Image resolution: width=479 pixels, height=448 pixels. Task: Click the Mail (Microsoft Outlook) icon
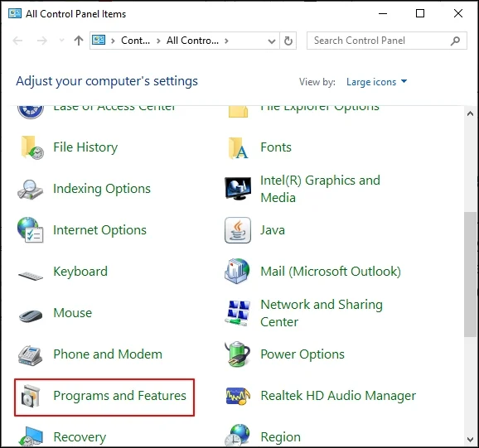(x=237, y=271)
